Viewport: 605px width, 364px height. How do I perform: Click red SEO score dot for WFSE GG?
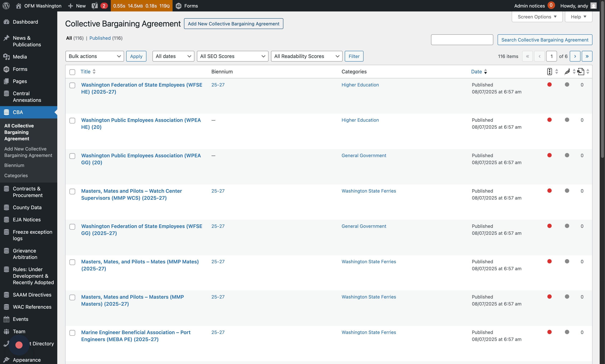[x=549, y=226]
